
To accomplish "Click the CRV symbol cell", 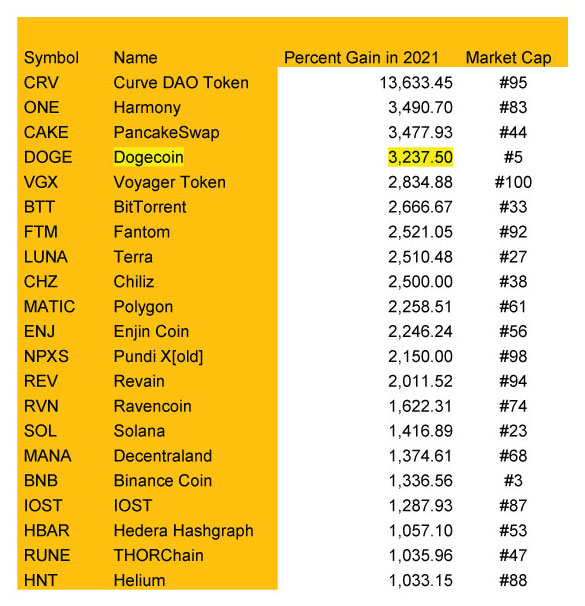I will (x=41, y=83).
